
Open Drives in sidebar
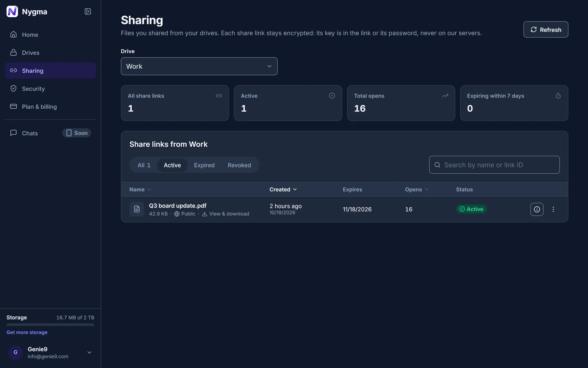tap(50, 52)
